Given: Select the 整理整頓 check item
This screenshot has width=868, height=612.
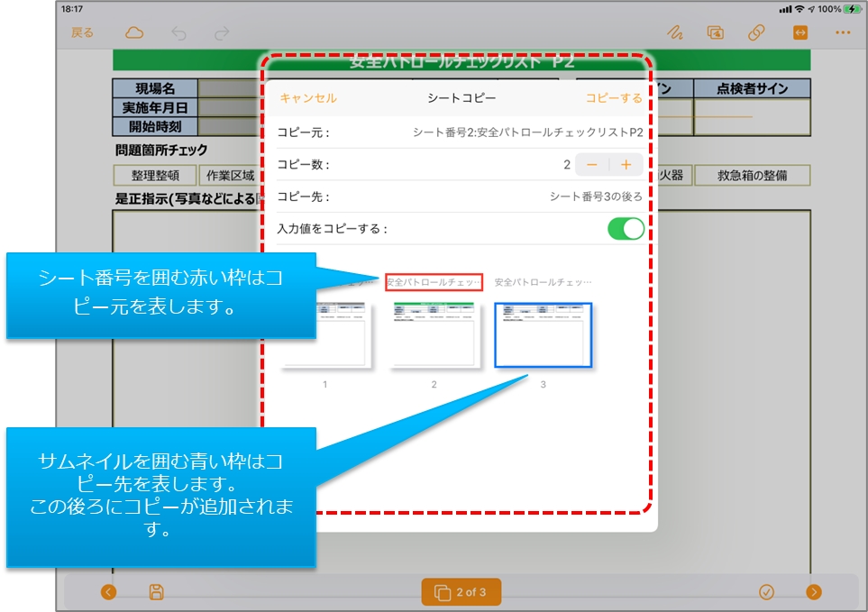Looking at the screenshot, I should [x=155, y=176].
